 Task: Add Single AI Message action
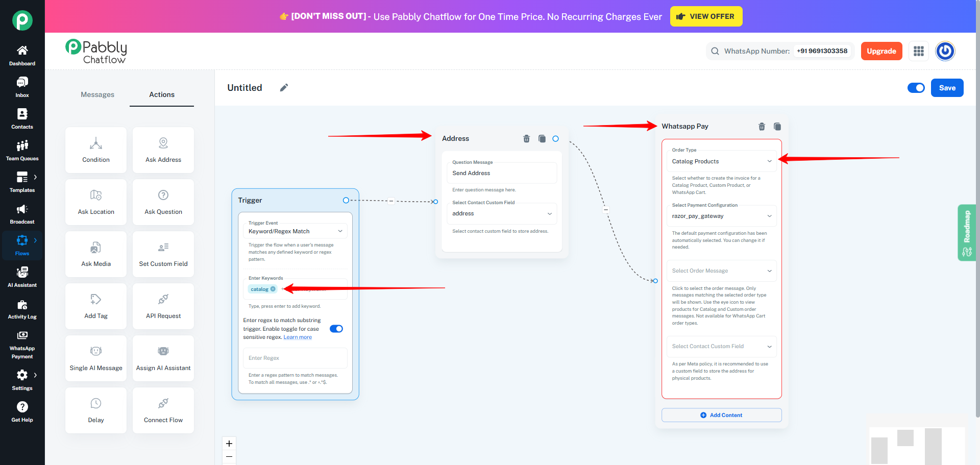[96, 358]
